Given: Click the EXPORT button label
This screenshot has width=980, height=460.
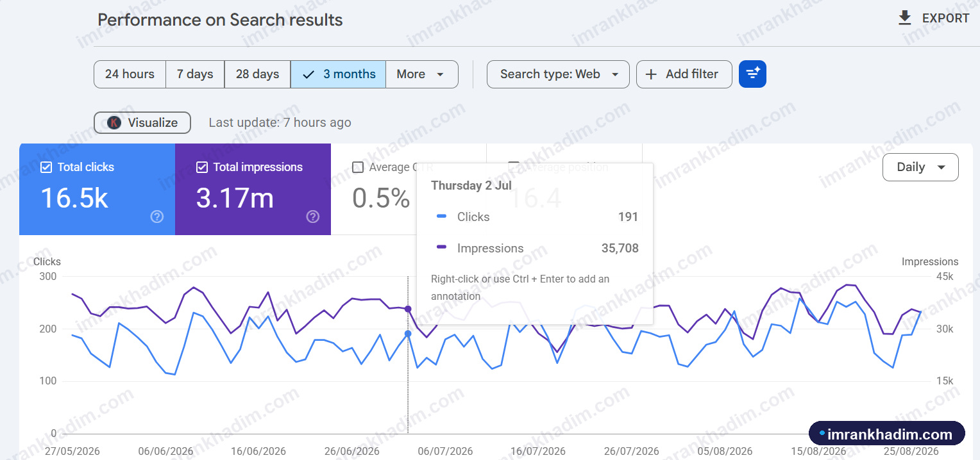Looking at the screenshot, I should (945, 18).
